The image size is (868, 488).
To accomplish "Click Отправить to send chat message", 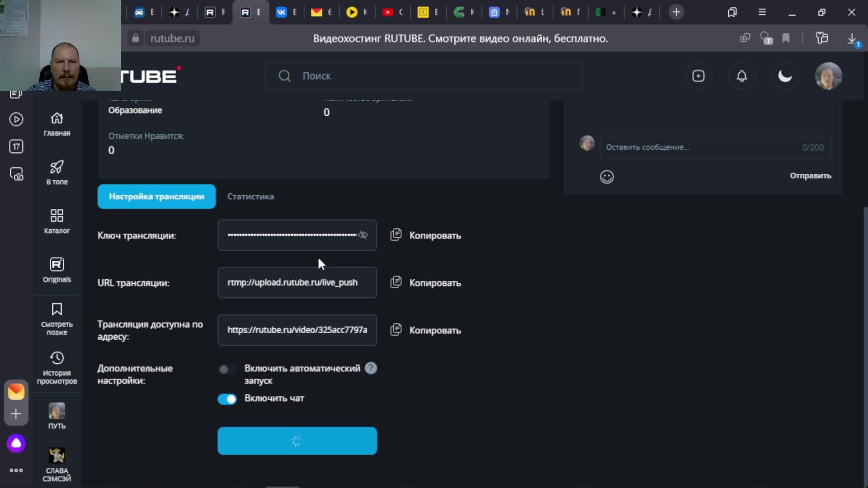I will pyautogui.click(x=810, y=176).
